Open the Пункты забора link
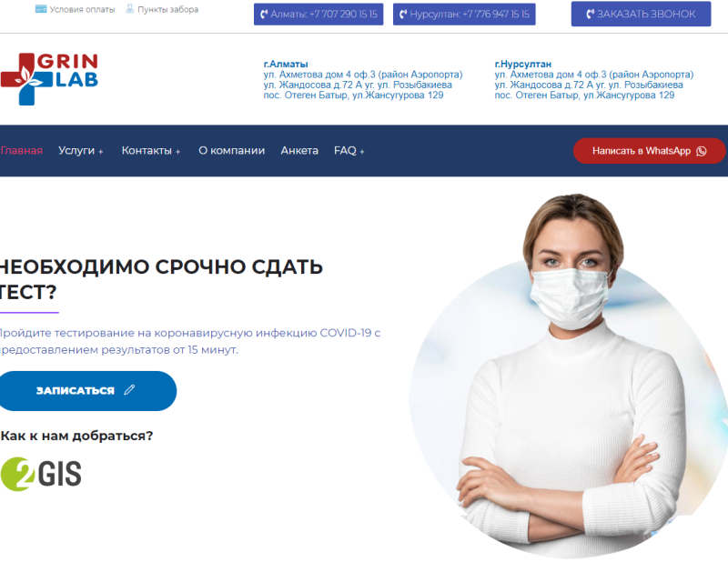The height and width of the screenshot is (582, 728). tap(168, 9)
